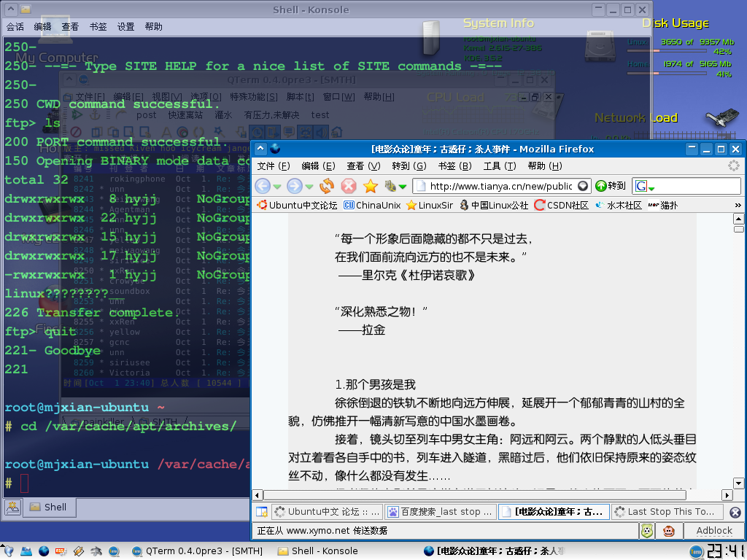Open Firefox 编辑 (E) menu
The height and width of the screenshot is (560, 747).
(318, 166)
